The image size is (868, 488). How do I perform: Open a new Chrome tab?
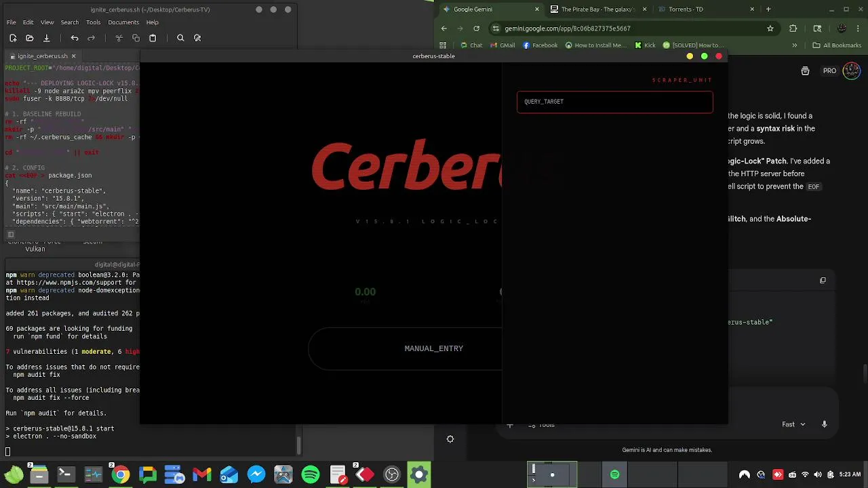[768, 9]
